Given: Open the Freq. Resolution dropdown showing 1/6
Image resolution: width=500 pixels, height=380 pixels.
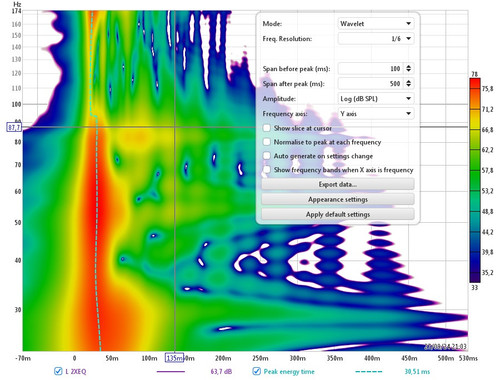Looking at the screenshot, I should pos(376,39).
